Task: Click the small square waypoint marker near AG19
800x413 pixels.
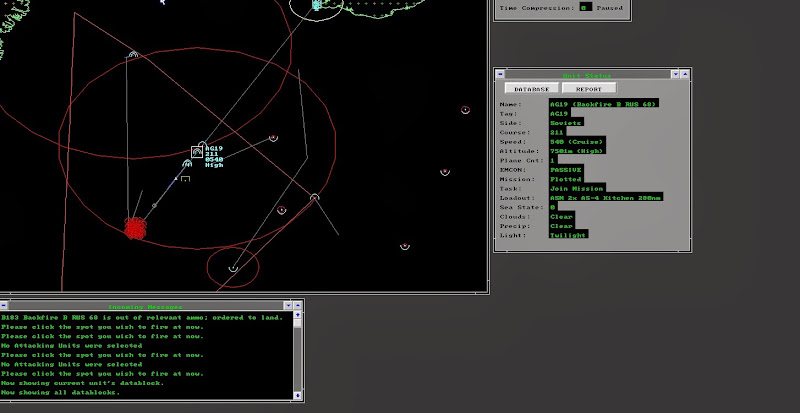Action: (x=185, y=179)
